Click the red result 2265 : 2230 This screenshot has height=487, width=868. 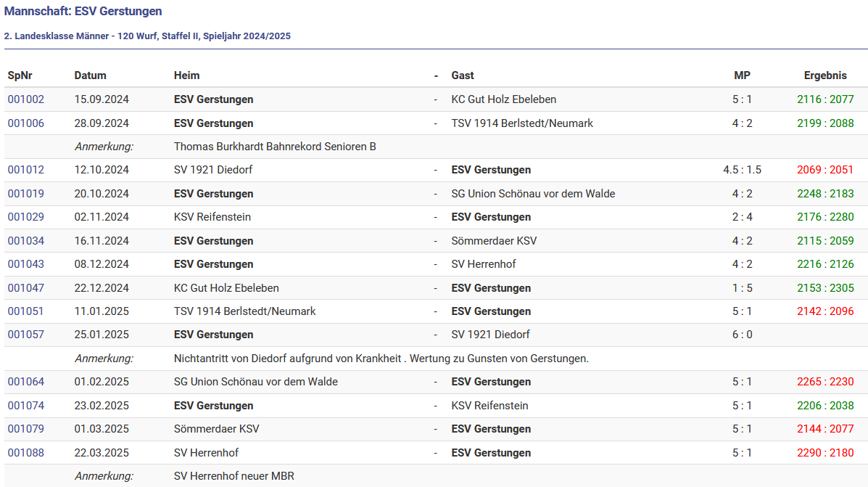pos(825,382)
